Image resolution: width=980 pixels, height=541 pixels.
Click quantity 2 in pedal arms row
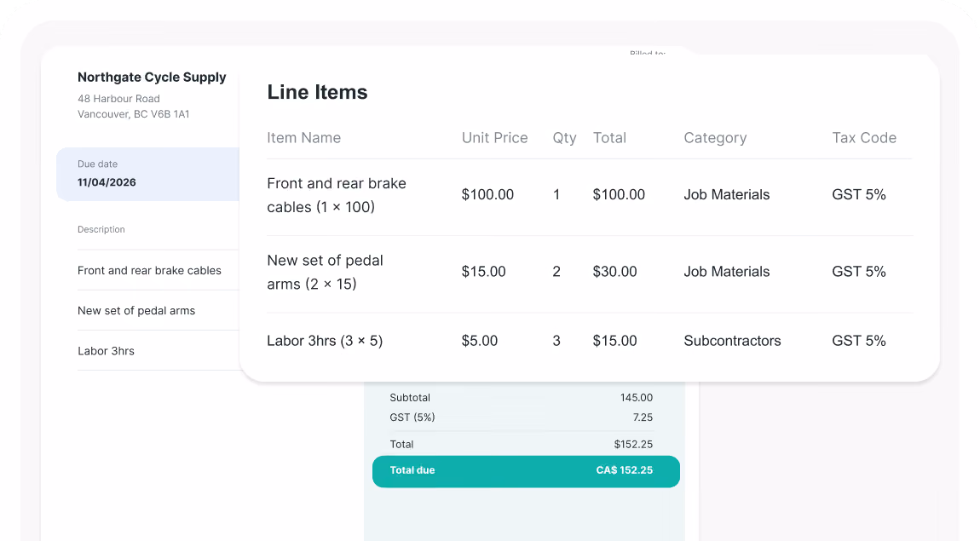coord(556,272)
